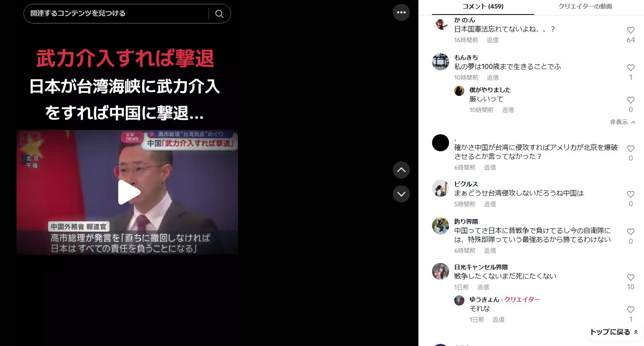Open 釣り界隈's profile avatar
The height and width of the screenshot is (346, 644).
point(441,226)
